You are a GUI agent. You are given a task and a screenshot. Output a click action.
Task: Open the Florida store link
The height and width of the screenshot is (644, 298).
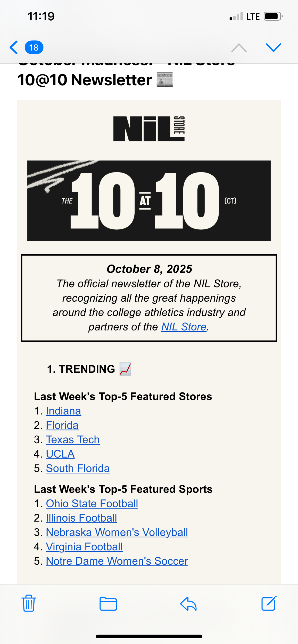(62, 425)
